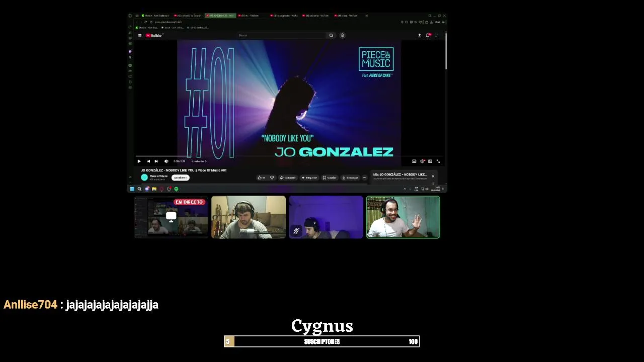The image size is (644, 362).
Task: Toggle subtitles in the video player
Action: point(414,161)
